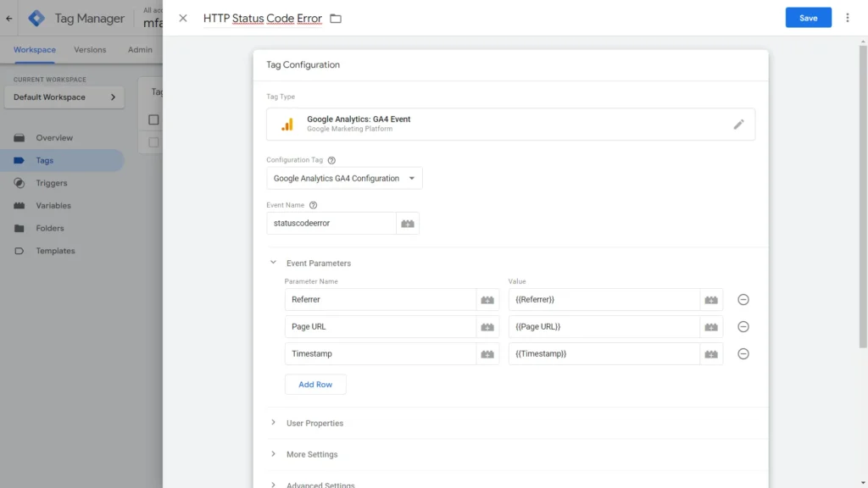Open Triggers from the left sidebar
This screenshot has height=488, width=868.
tap(50, 182)
